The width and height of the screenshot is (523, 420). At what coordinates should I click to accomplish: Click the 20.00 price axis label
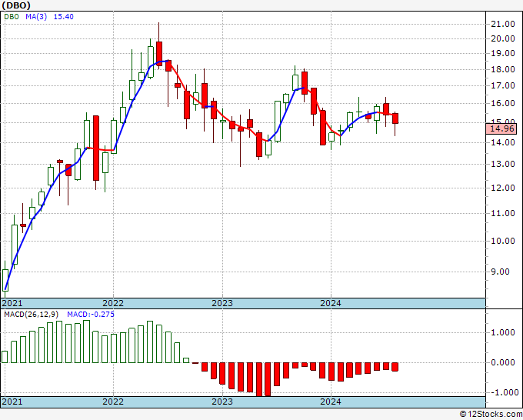tap(503, 38)
